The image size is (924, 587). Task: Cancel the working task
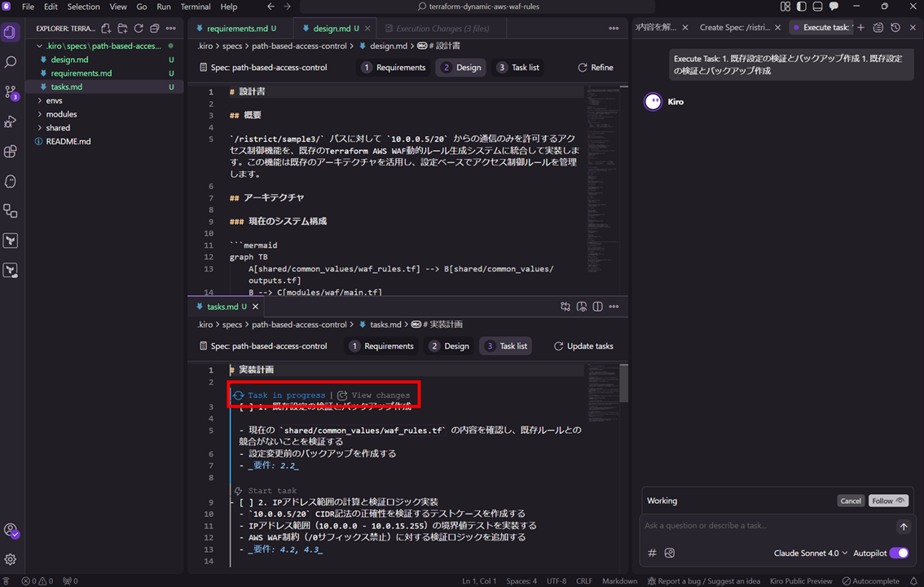click(x=851, y=501)
